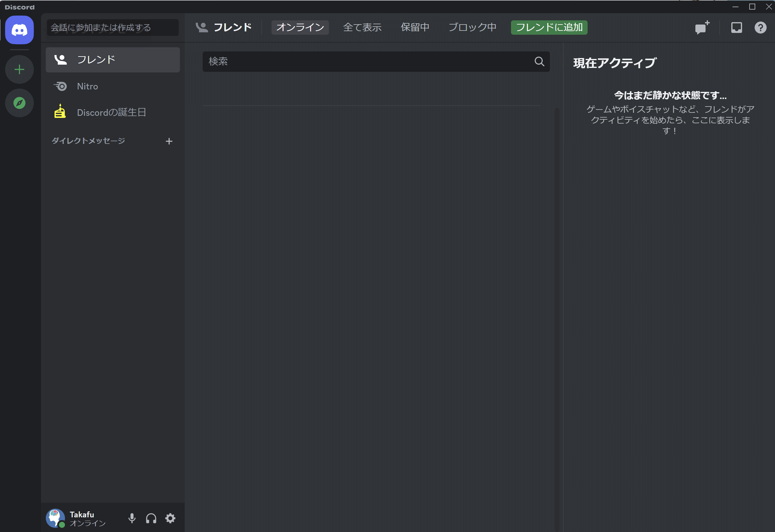Show the ブロック中 tab
Image resolution: width=775 pixels, height=532 pixels.
(x=472, y=27)
